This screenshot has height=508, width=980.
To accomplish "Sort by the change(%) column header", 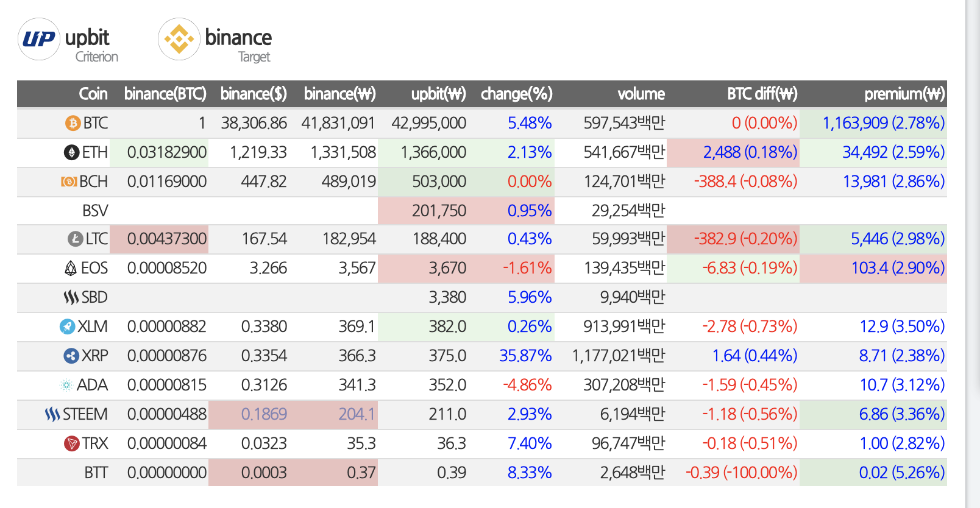I will click(516, 94).
